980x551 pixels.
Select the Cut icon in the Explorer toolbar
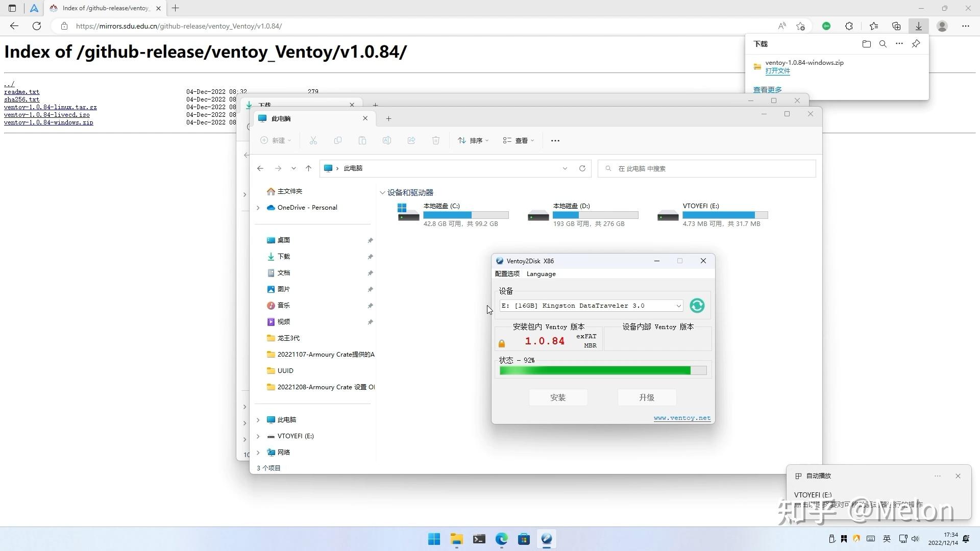(313, 140)
